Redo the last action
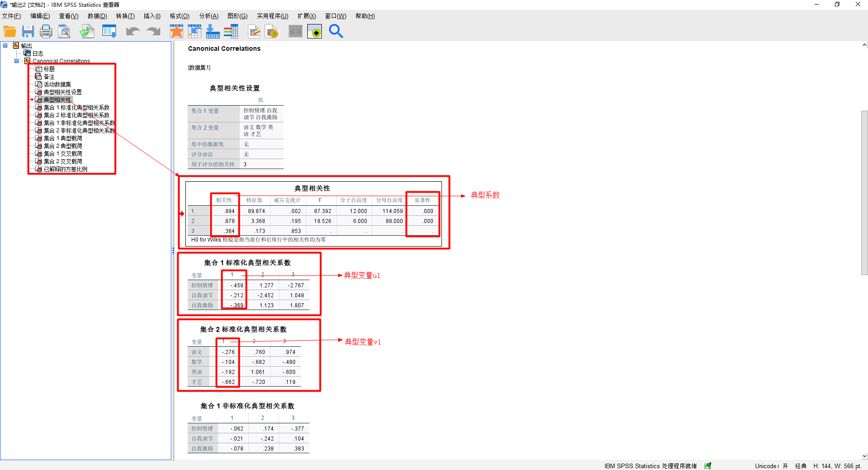868x470 pixels. pos(154,31)
